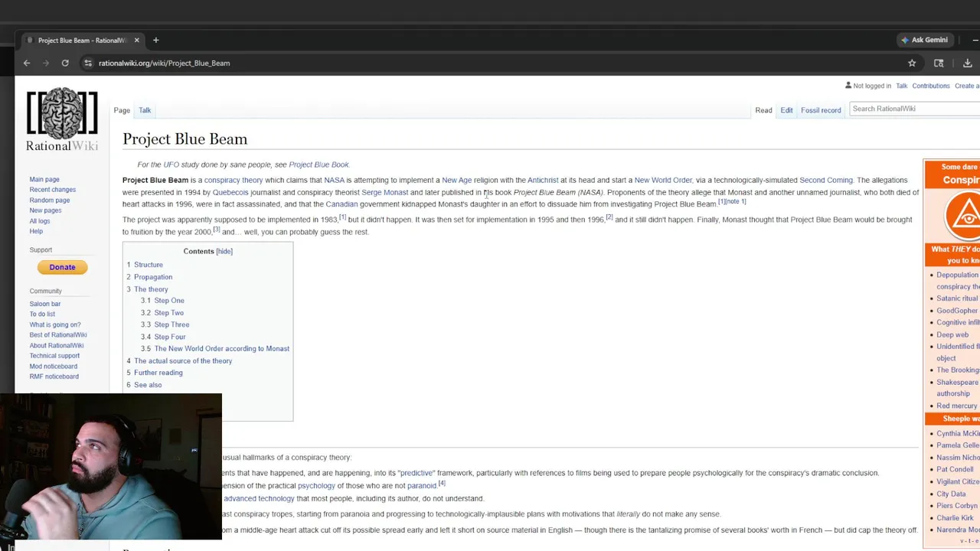Follow the Quebecois link
980x551 pixels.
coord(230,193)
